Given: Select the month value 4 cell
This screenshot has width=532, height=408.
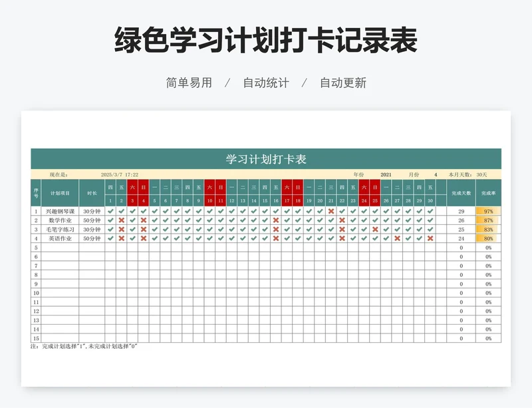Looking at the screenshot, I should pos(436,174).
